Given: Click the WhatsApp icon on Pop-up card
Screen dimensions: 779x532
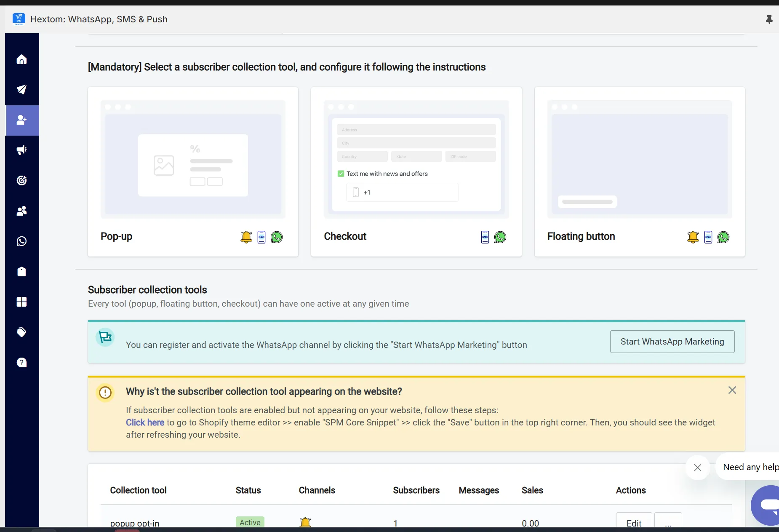Looking at the screenshot, I should click(277, 237).
